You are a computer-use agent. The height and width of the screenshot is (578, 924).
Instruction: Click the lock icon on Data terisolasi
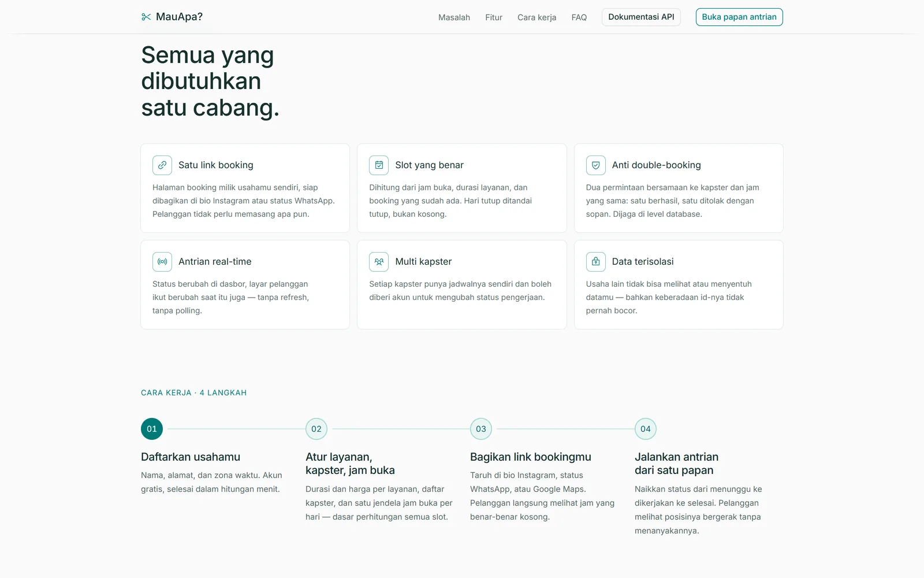[596, 262]
